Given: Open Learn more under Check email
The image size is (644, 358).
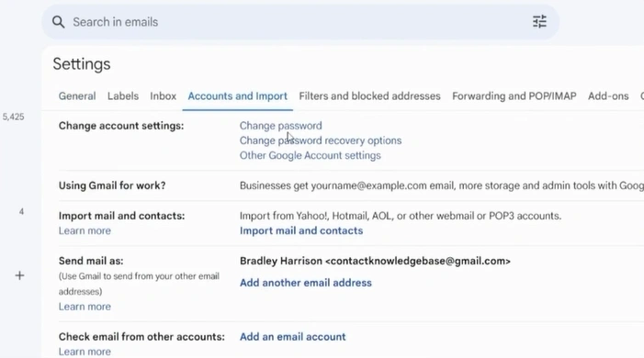Looking at the screenshot, I should pos(85,352).
